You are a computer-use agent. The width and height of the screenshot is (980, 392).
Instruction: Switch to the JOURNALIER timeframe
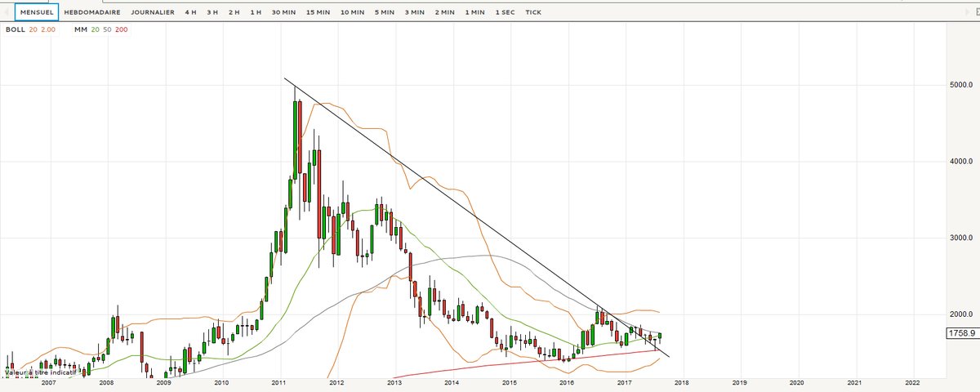153,13
